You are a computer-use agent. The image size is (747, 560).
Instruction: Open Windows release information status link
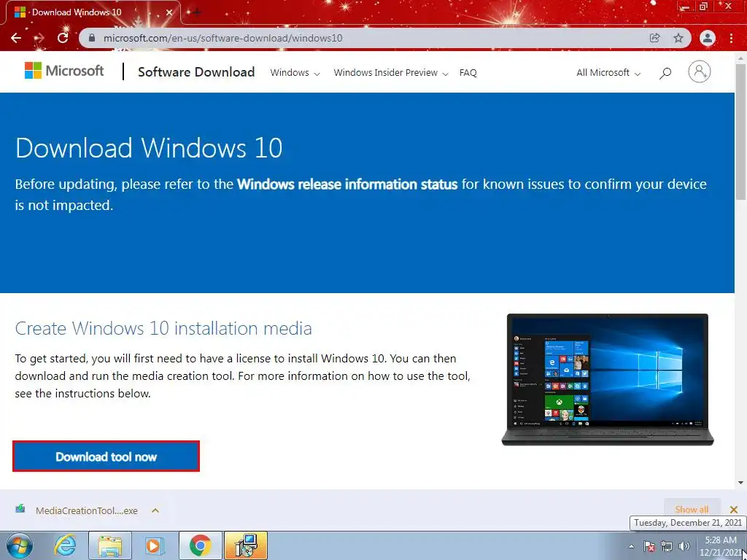(x=347, y=184)
